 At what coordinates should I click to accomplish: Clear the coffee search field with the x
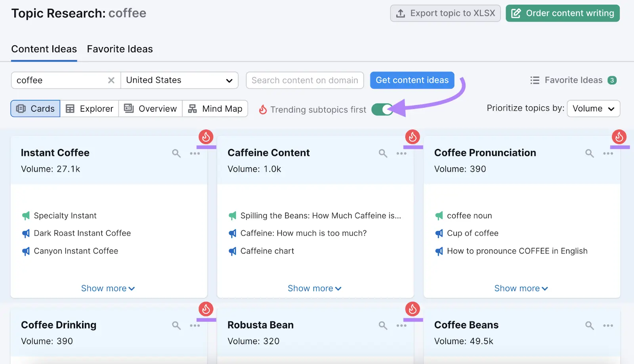[111, 80]
